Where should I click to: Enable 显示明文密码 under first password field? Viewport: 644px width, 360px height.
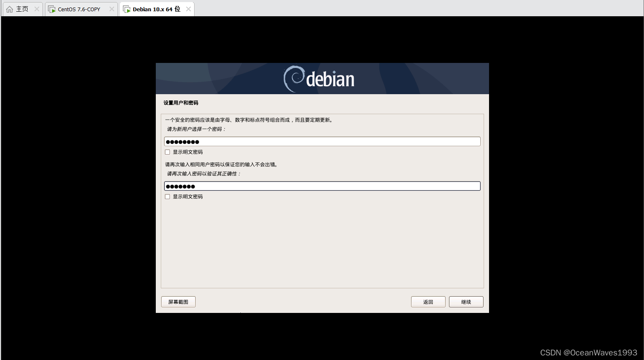tap(167, 152)
